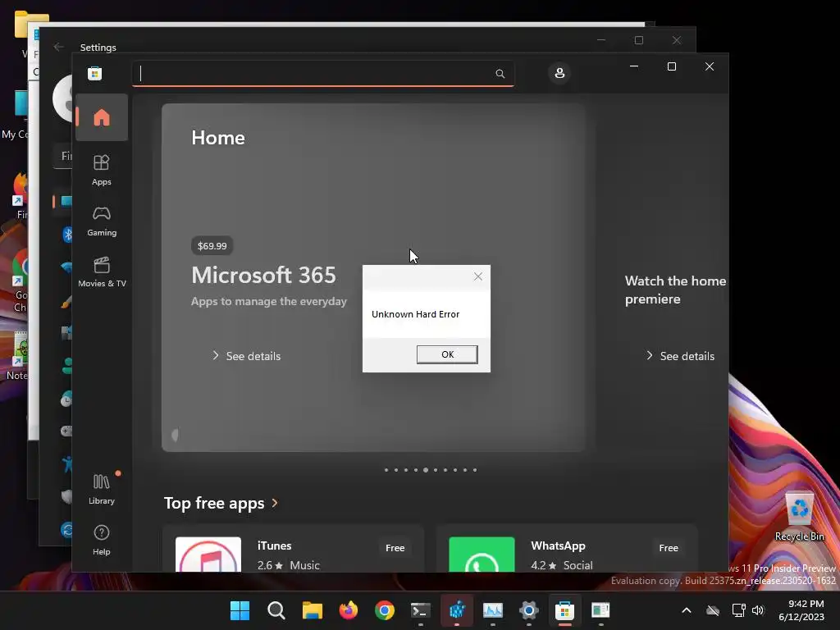Open Movies & TV section in Store
840x630 pixels.
pyautogui.click(x=102, y=272)
